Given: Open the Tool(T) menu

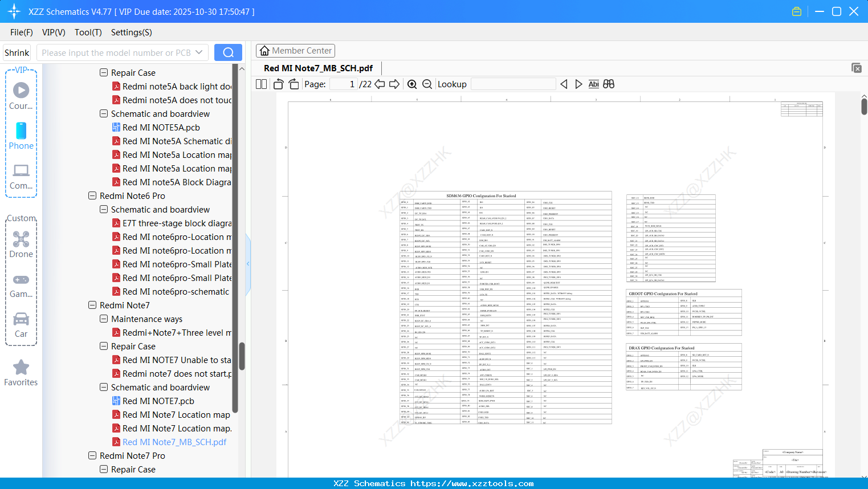Looking at the screenshot, I should coord(88,32).
